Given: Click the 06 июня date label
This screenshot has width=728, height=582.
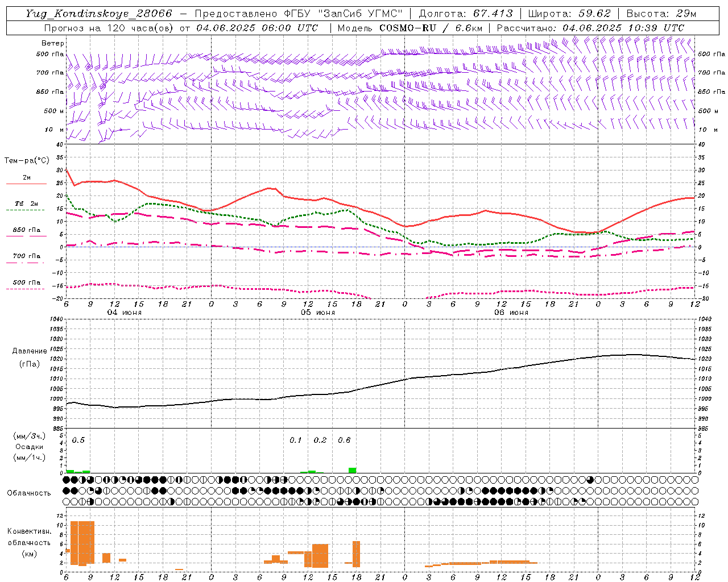Looking at the screenshot, I should click(511, 313).
